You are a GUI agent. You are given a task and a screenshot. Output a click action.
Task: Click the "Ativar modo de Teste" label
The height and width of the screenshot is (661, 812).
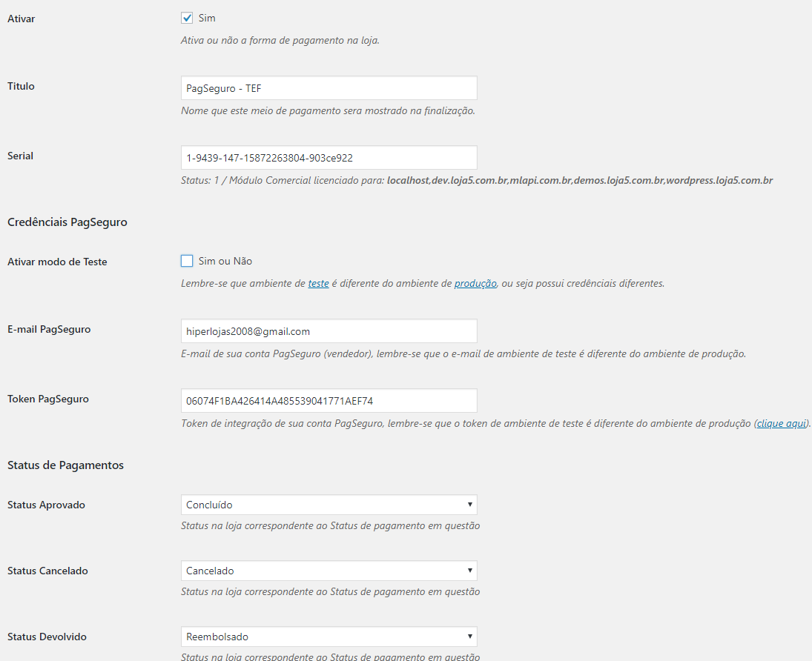pyautogui.click(x=57, y=262)
